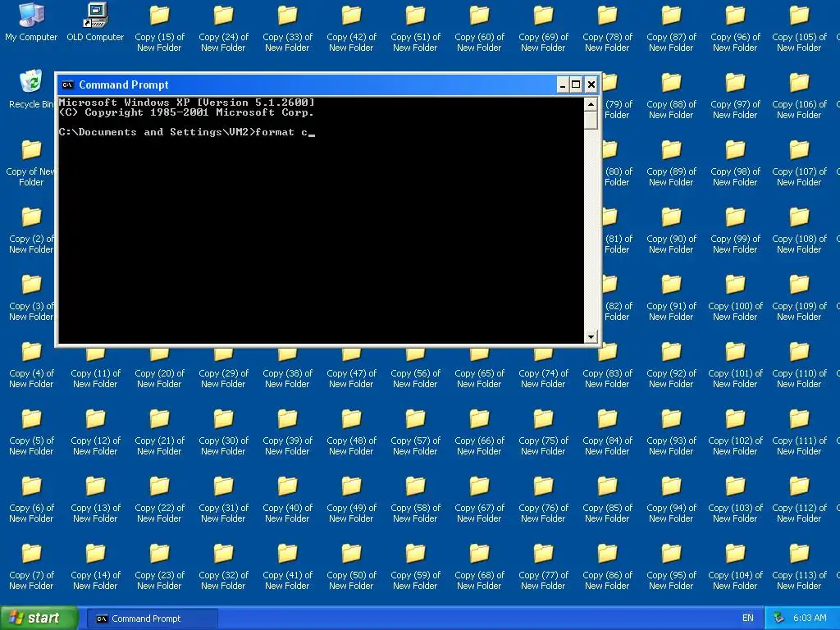Screen dimensions: 840x630
Task: Select Copy (33) of New Folder
Action: click(287, 28)
